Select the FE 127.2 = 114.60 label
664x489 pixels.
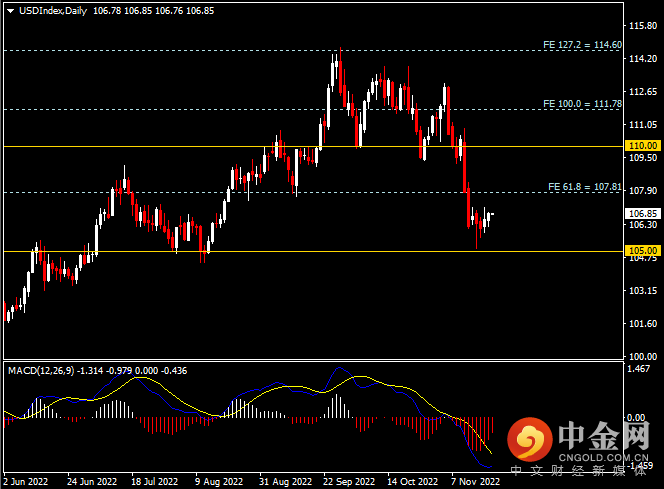tap(583, 45)
